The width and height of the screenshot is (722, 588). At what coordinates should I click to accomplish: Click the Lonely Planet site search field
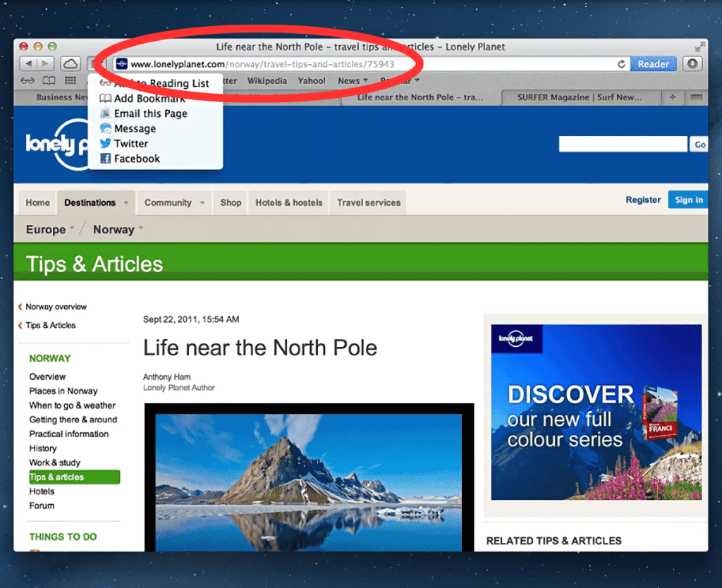pos(623,145)
